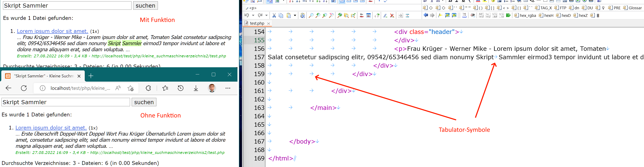Click the blue back navigation arrow in editor
Viewport: 644px width, 167px height.
pos(426,15)
